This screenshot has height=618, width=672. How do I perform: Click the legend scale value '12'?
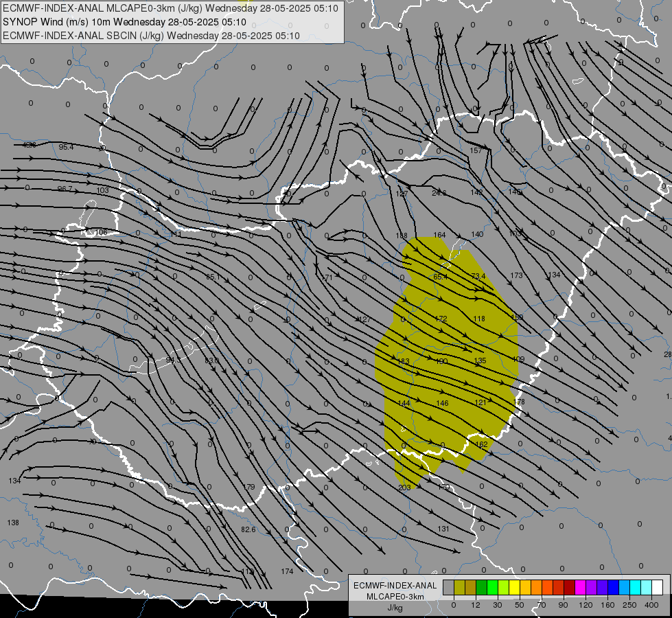point(476,605)
